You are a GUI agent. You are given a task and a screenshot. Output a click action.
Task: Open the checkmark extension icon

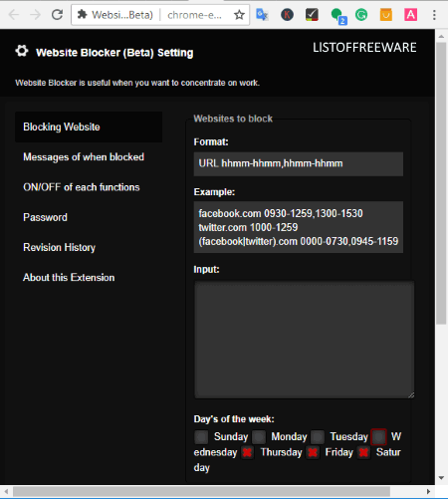click(x=312, y=15)
